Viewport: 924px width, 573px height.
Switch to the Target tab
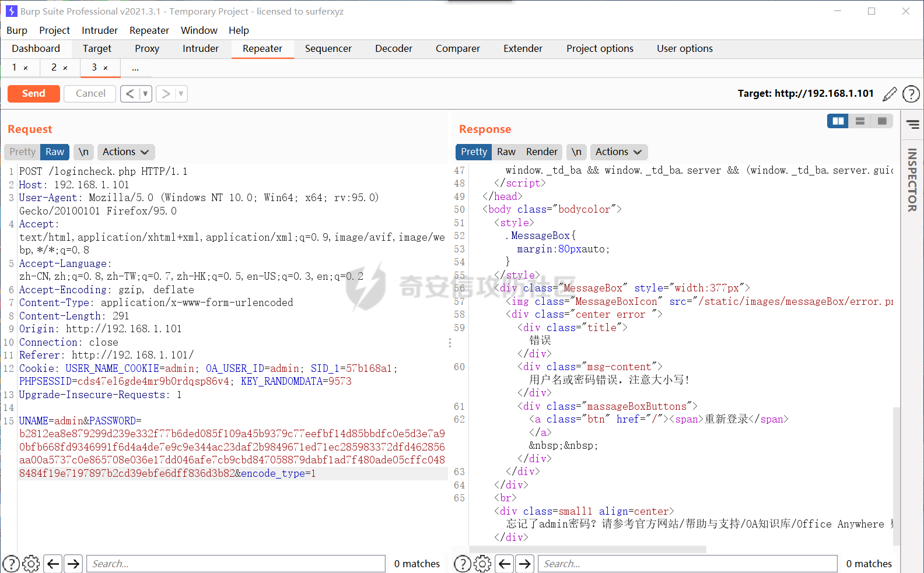coord(97,48)
